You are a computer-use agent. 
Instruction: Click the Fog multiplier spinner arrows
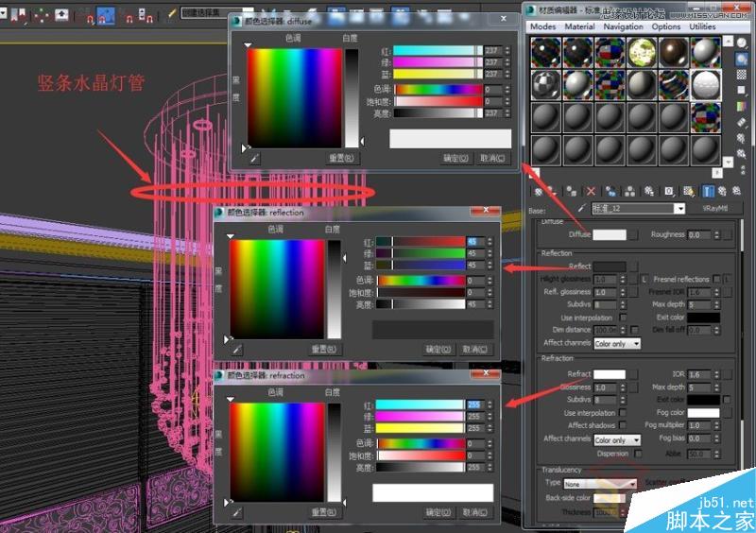coord(716,425)
